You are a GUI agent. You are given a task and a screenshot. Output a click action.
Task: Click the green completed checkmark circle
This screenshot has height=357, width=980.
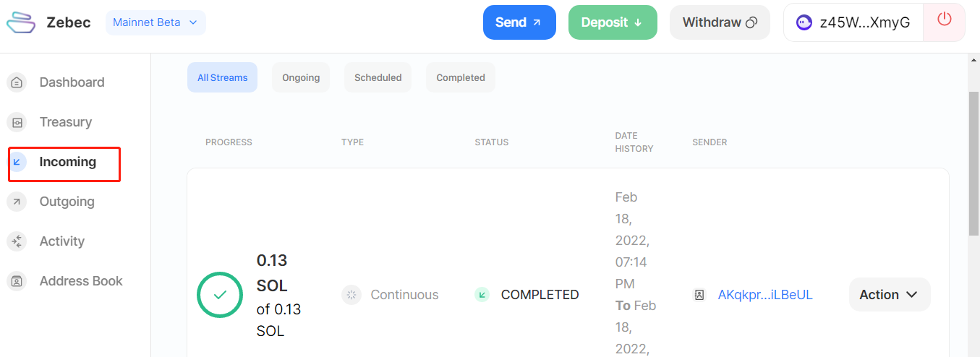click(220, 295)
